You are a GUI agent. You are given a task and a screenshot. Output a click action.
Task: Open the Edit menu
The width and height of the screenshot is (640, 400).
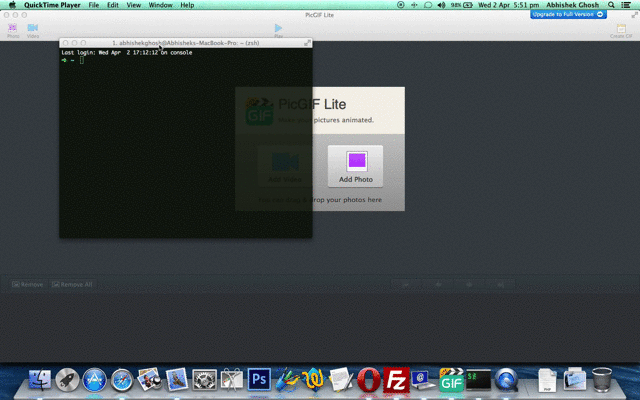(x=113, y=5)
